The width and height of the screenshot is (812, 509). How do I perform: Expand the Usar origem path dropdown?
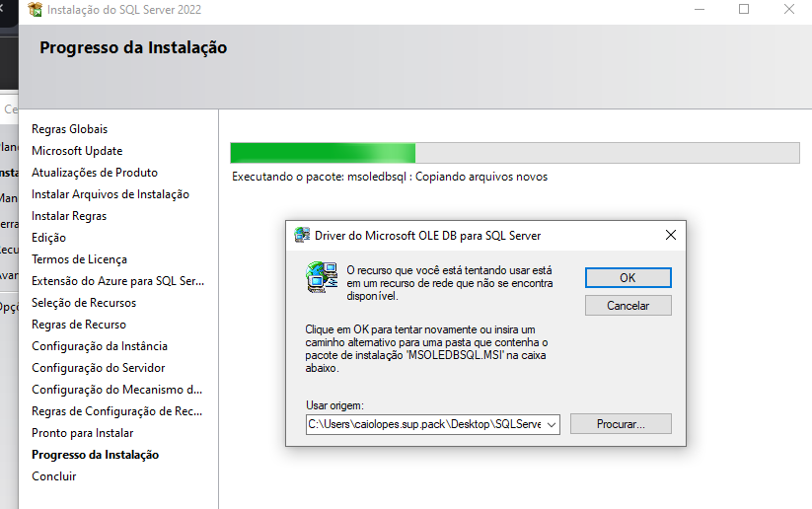[x=551, y=424]
